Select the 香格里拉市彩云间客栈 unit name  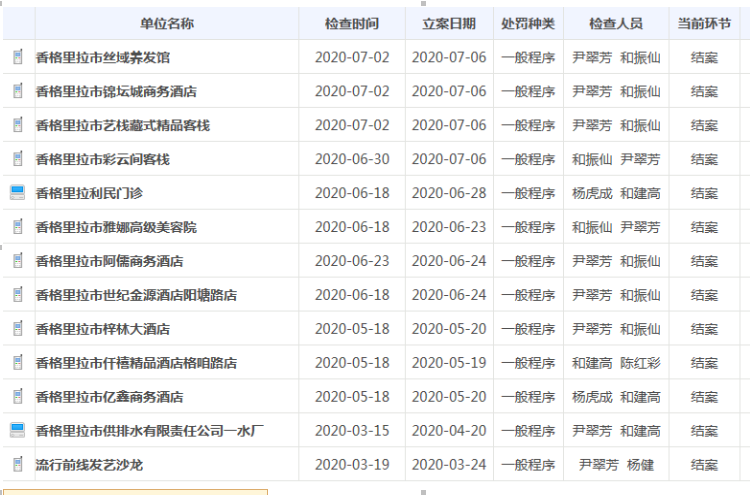(x=103, y=159)
